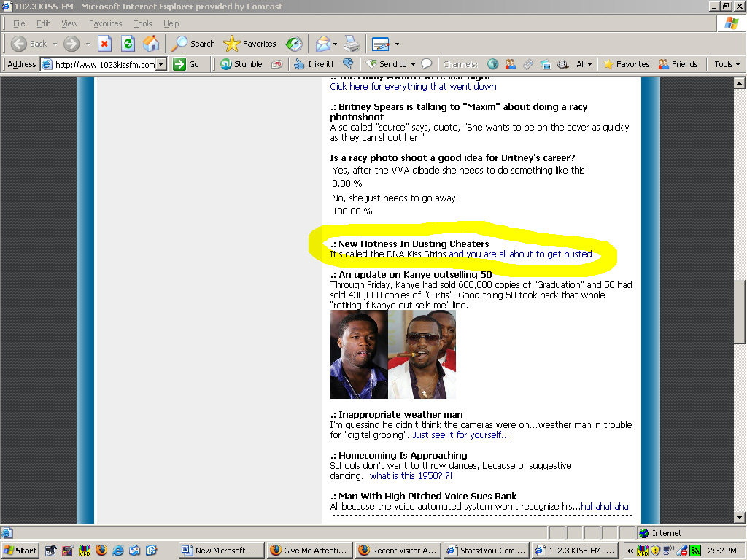The height and width of the screenshot is (560, 747).
Task: Click the 'Yes, after the VMA dibacle' poll option
Action: pos(458,170)
